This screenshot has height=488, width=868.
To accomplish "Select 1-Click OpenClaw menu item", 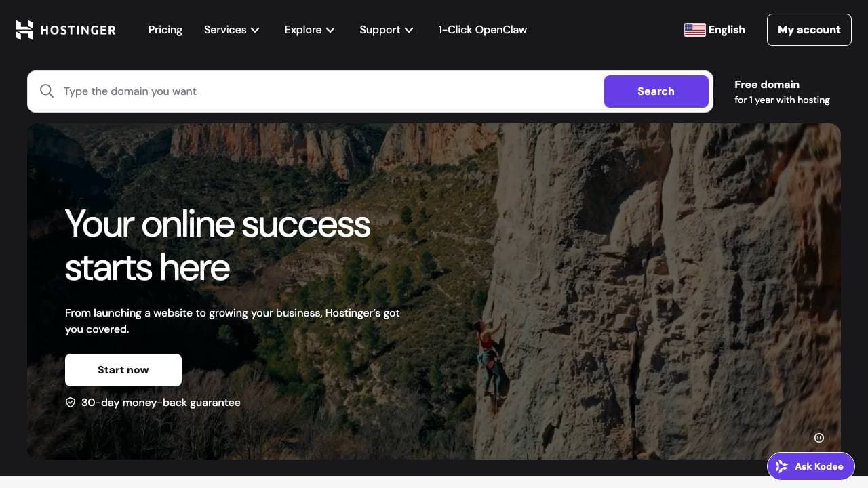I will pos(482,30).
